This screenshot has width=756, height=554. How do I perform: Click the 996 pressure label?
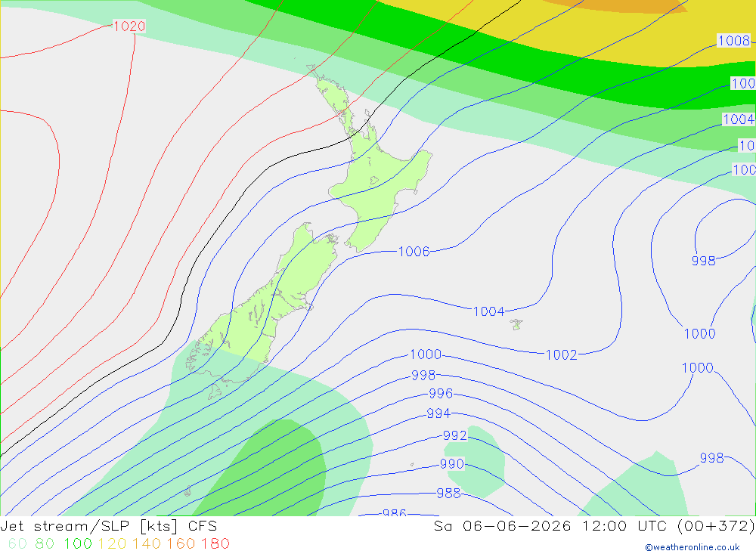point(441,394)
